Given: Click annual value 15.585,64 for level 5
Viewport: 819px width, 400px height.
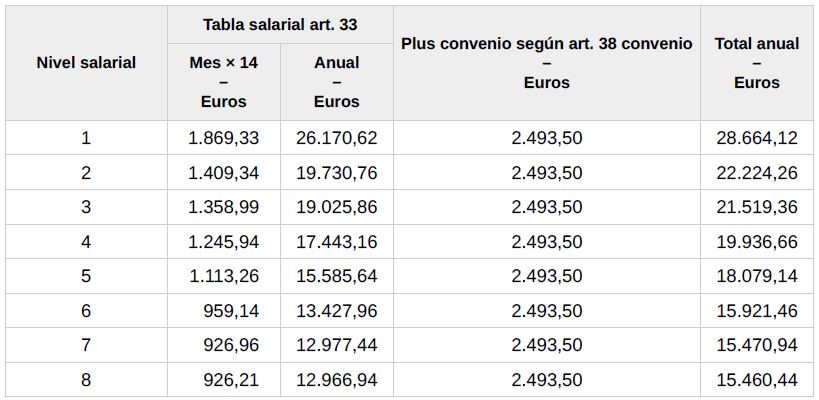Looking at the screenshot, I should pos(336,276).
